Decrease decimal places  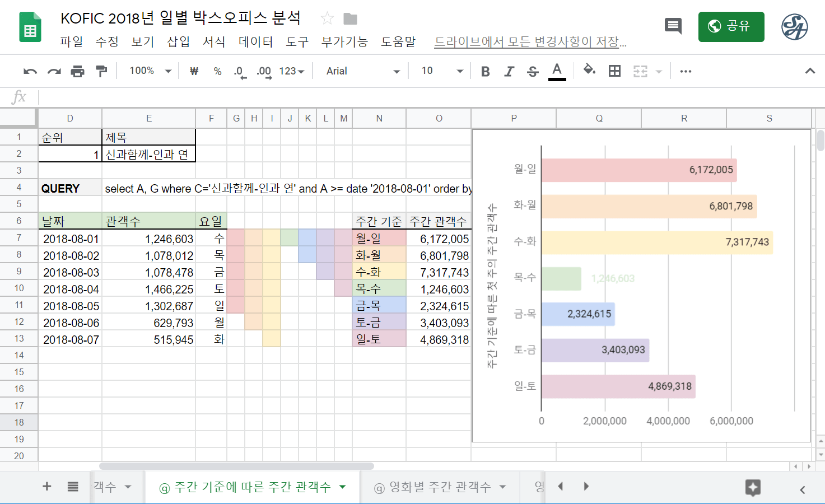point(238,71)
